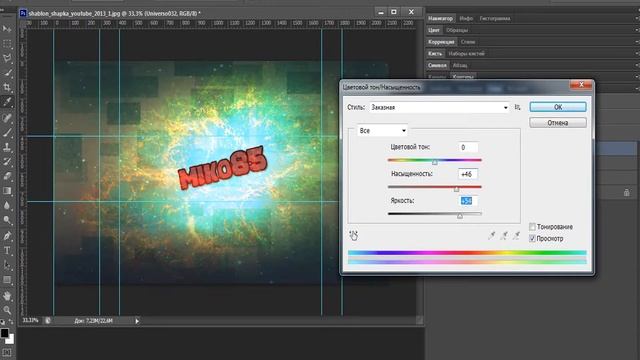The width and height of the screenshot is (640, 360).
Task: Switch to the Навигатор tab
Action: click(440, 18)
